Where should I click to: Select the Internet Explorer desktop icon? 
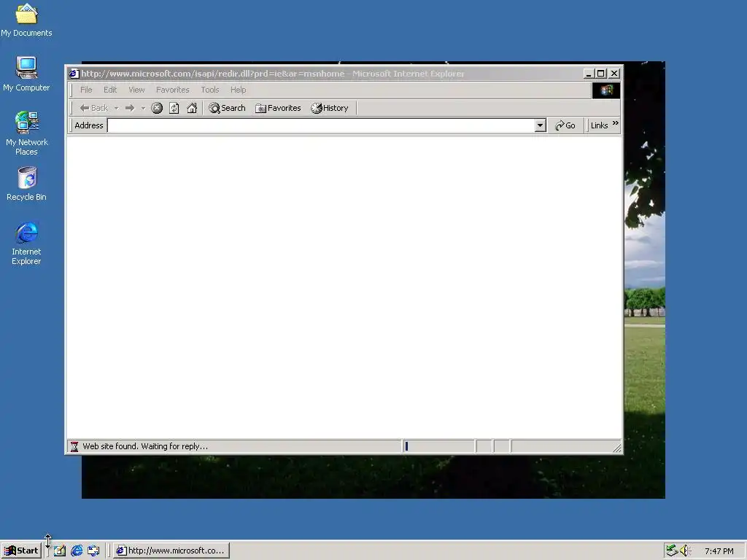point(26,244)
